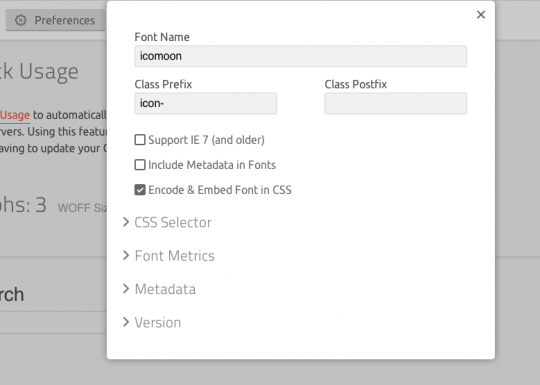Expand the Version section
This screenshot has height=385, width=540.
point(152,322)
